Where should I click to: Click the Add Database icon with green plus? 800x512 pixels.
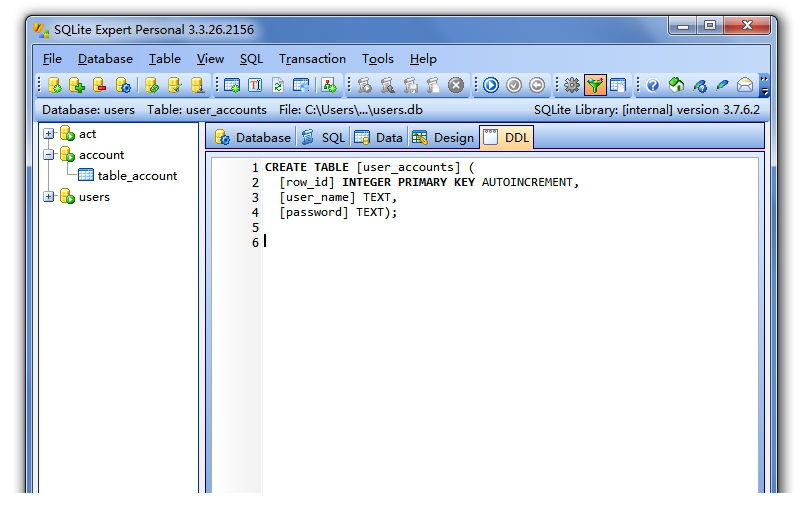[x=77, y=85]
